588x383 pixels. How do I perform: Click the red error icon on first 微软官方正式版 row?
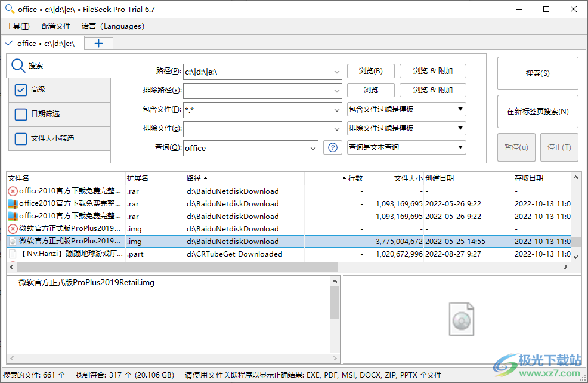click(13, 229)
